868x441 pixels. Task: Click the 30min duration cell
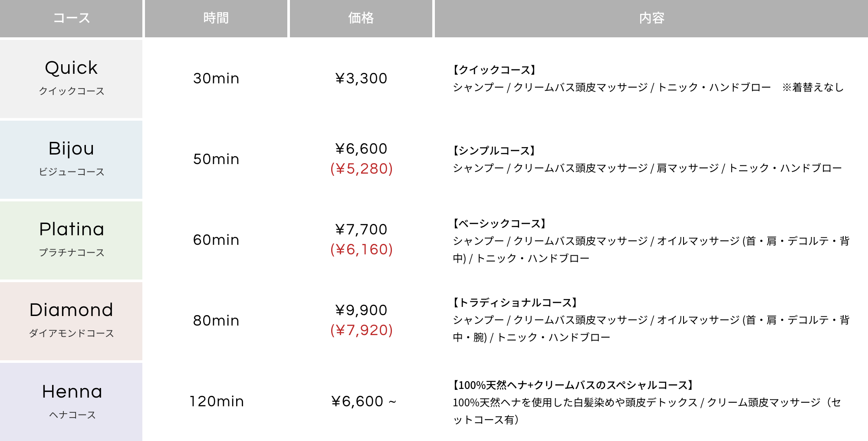coord(216,79)
